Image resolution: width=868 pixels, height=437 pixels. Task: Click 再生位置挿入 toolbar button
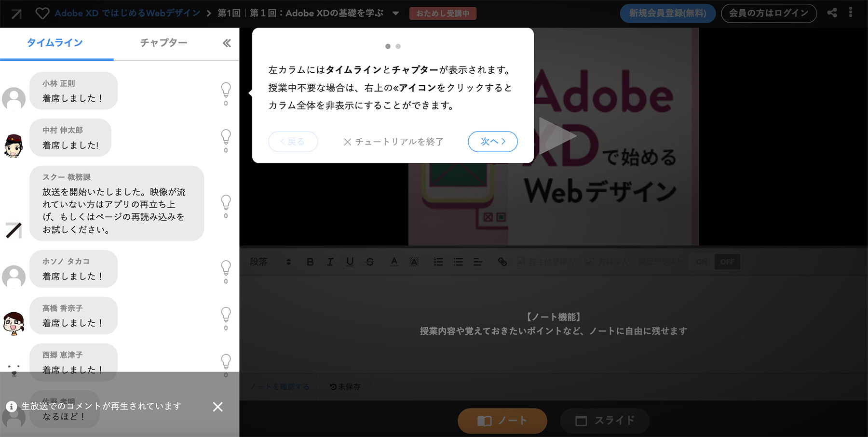[x=546, y=262]
